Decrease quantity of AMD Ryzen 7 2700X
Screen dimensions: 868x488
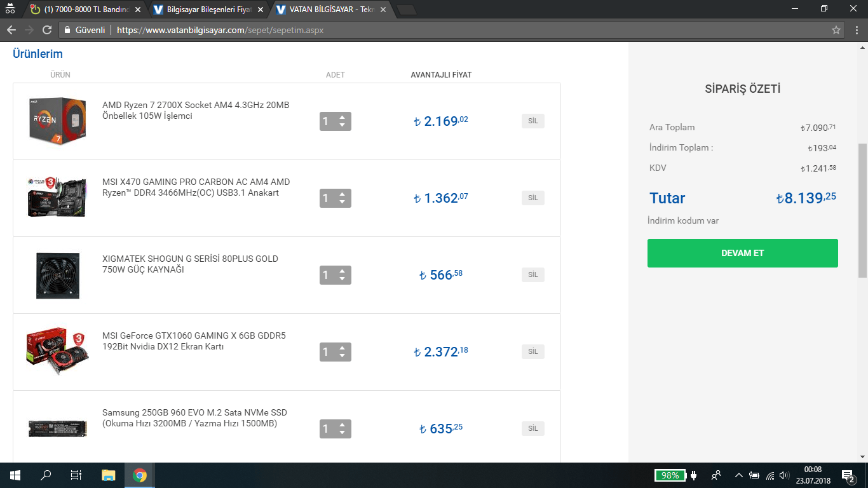pyautogui.click(x=342, y=125)
